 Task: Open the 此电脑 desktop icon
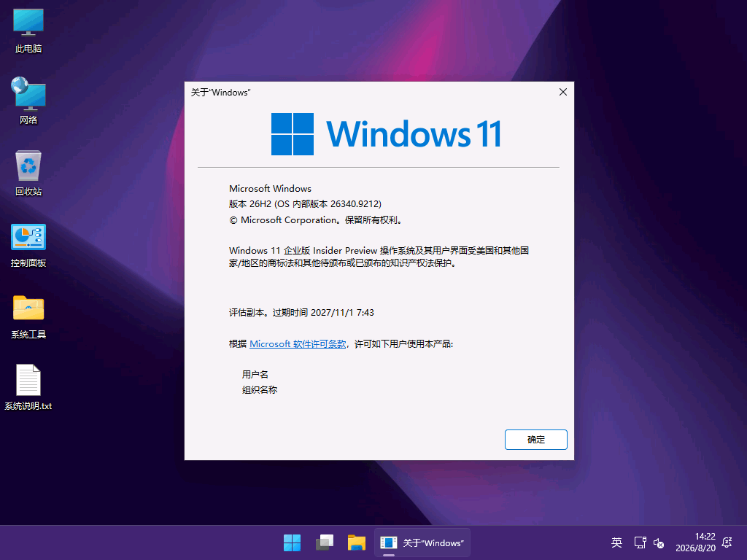click(28, 31)
